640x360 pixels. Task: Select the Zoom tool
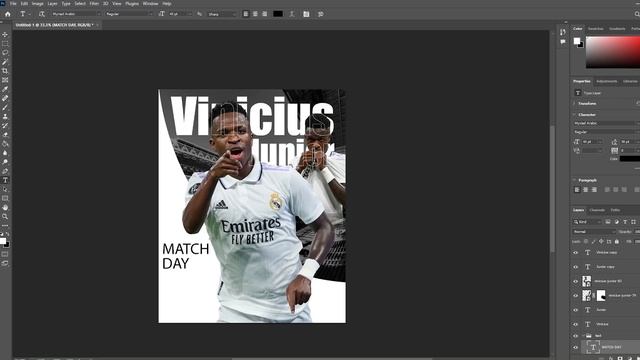pos(5,216)
